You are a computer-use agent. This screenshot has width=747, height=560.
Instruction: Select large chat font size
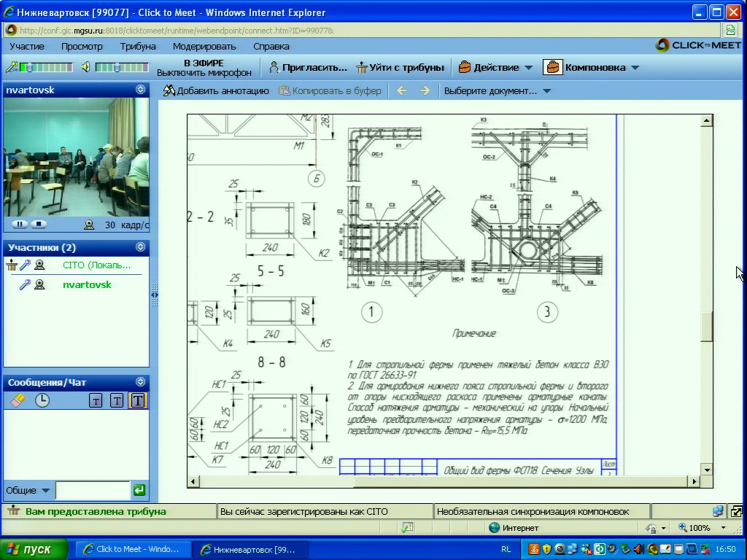coord(138,400)
